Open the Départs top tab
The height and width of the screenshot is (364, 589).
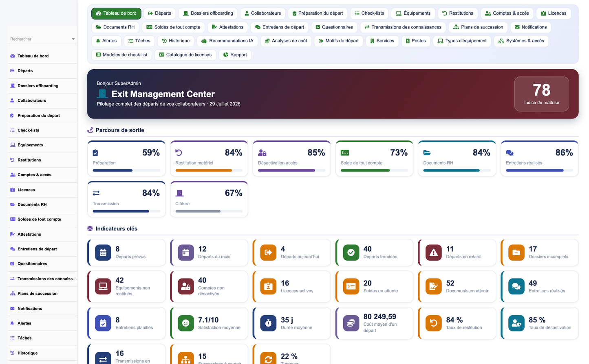pyautogui.click(x=160, y=13)
